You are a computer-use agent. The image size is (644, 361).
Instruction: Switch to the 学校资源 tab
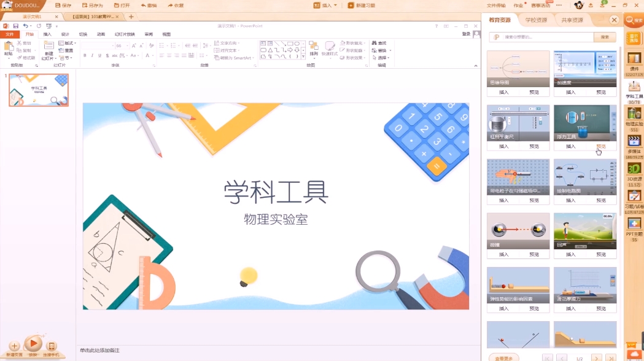(x=536, y=20)
